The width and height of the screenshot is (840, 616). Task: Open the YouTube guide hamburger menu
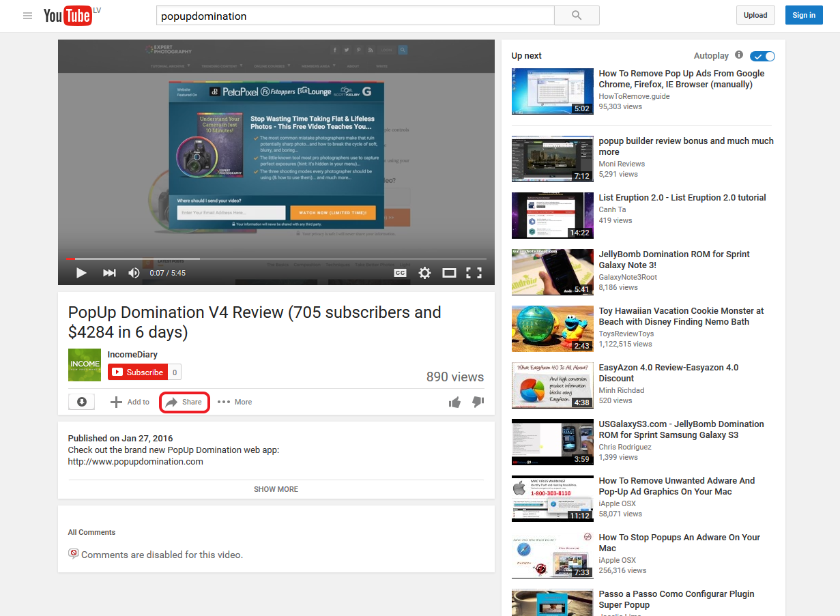click(x=27, y=16)
